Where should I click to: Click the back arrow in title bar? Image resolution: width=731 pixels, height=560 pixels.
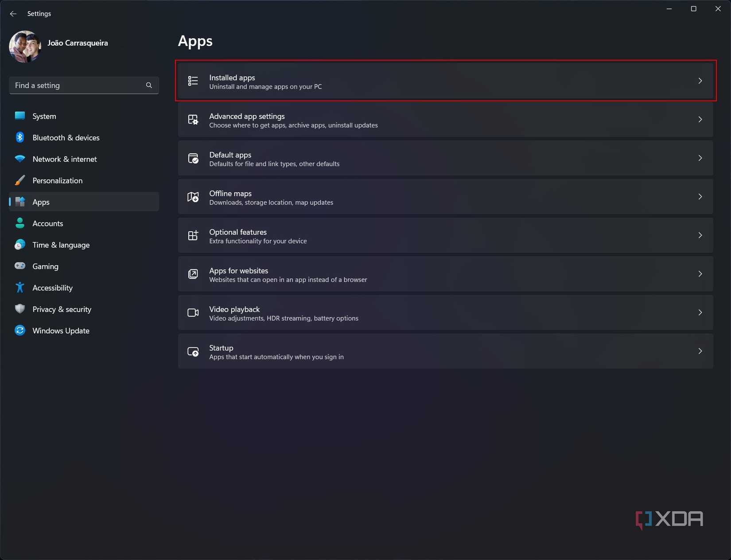click(13, 14)
